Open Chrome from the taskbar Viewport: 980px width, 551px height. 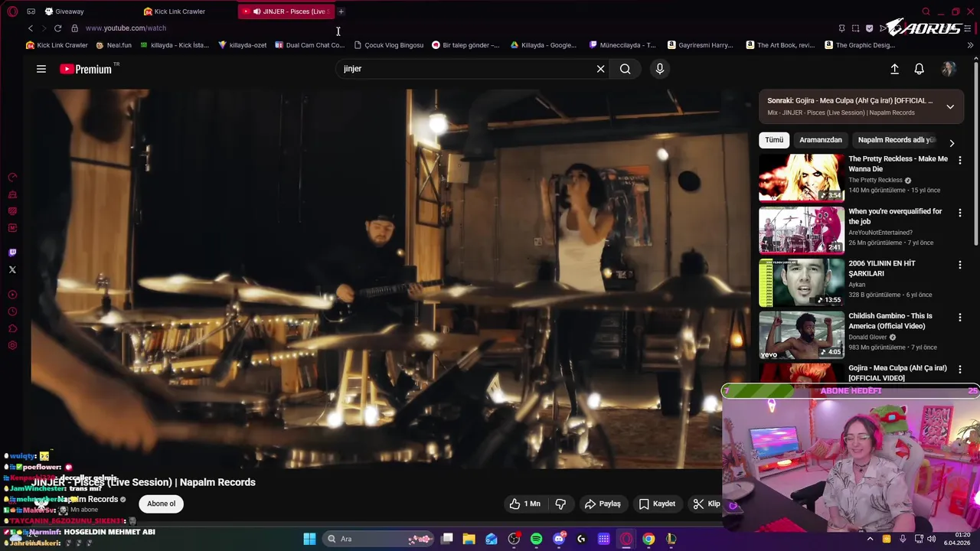tap(648, 539)
